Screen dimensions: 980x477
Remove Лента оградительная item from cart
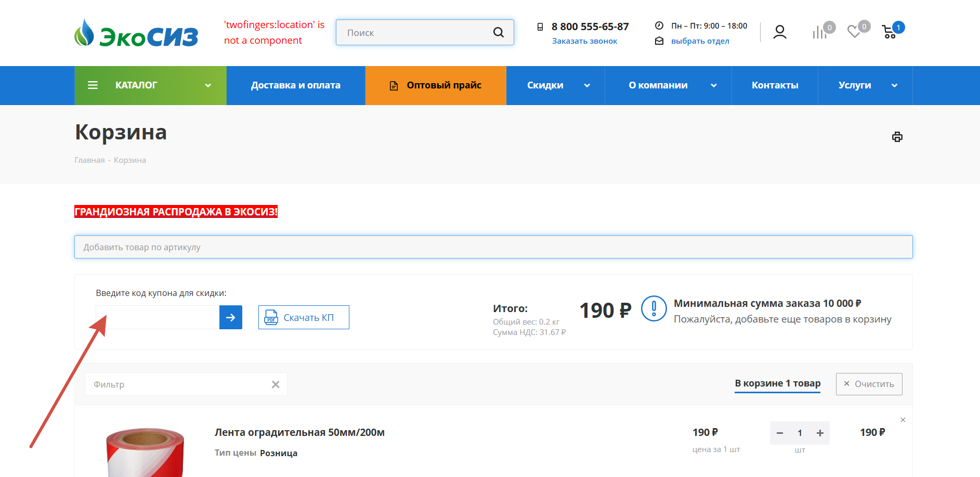(x=903, y=420)
